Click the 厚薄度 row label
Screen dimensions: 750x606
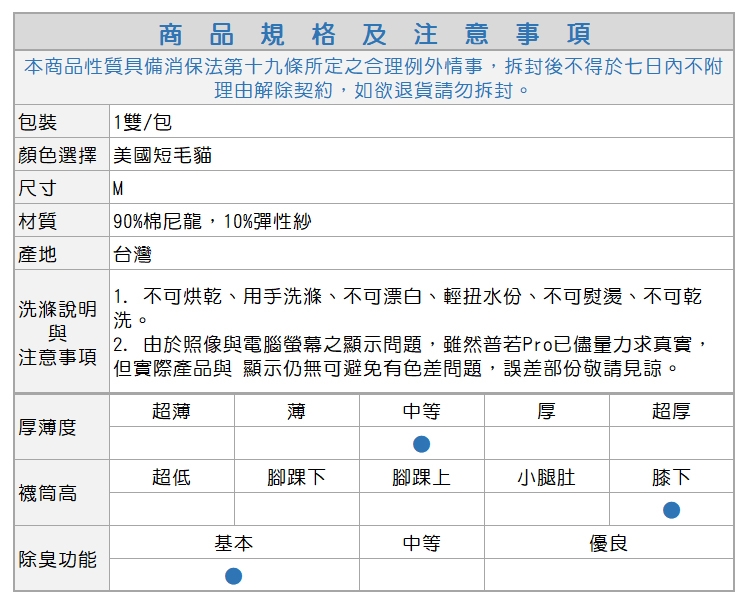(48, 427)
